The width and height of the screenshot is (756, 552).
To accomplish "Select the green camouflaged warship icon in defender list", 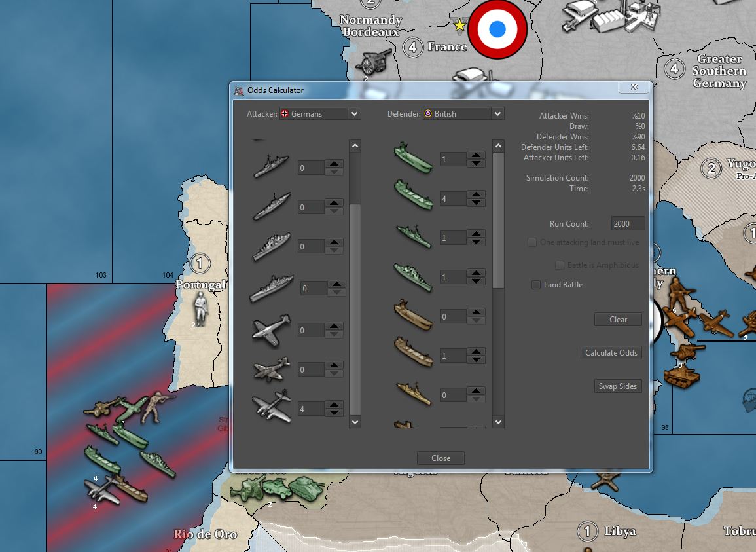I will [x=413, y=277].
